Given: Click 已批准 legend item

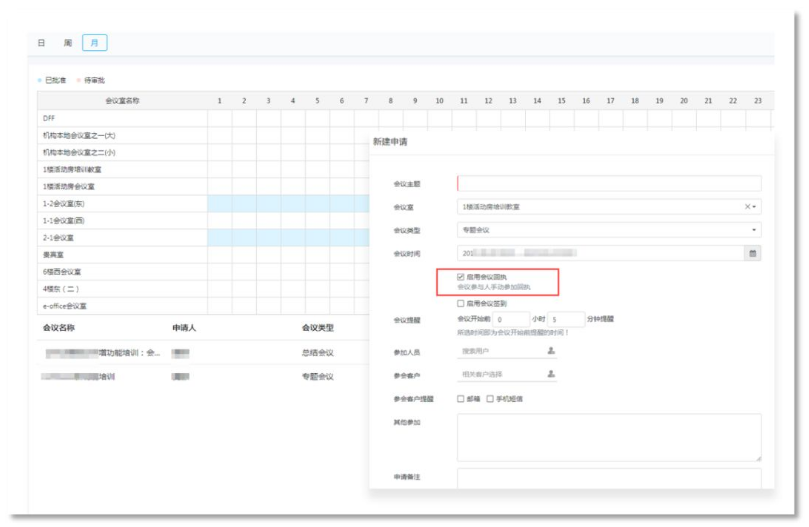Looking at the screenshot, I should click(x=52, y=80).
